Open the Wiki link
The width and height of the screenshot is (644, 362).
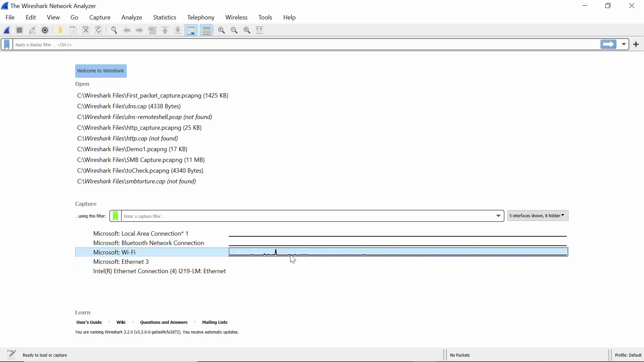pos(121,322)
